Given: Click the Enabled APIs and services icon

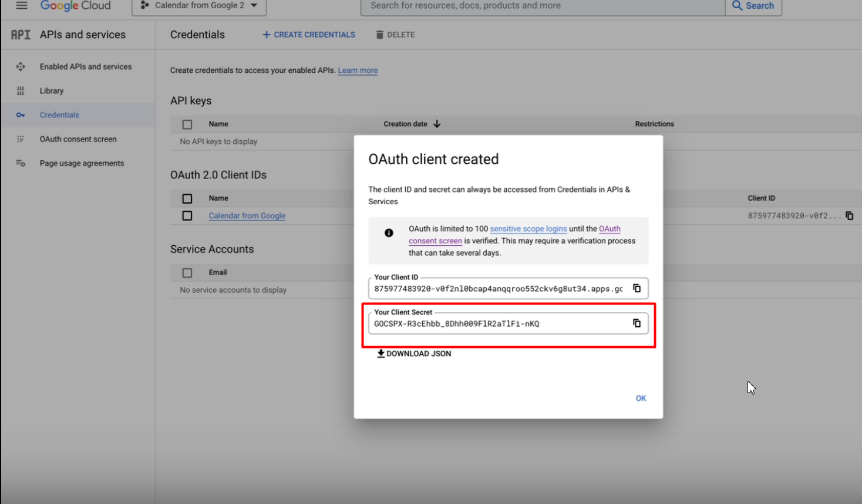Looking at the screenshot, I should tap(21, 67).
